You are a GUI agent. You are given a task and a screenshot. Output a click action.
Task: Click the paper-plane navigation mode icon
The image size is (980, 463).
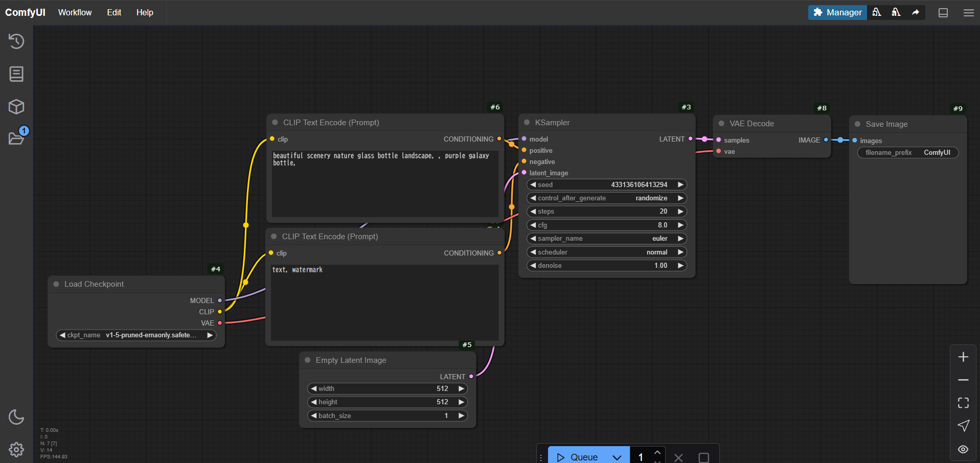(963, 426)
